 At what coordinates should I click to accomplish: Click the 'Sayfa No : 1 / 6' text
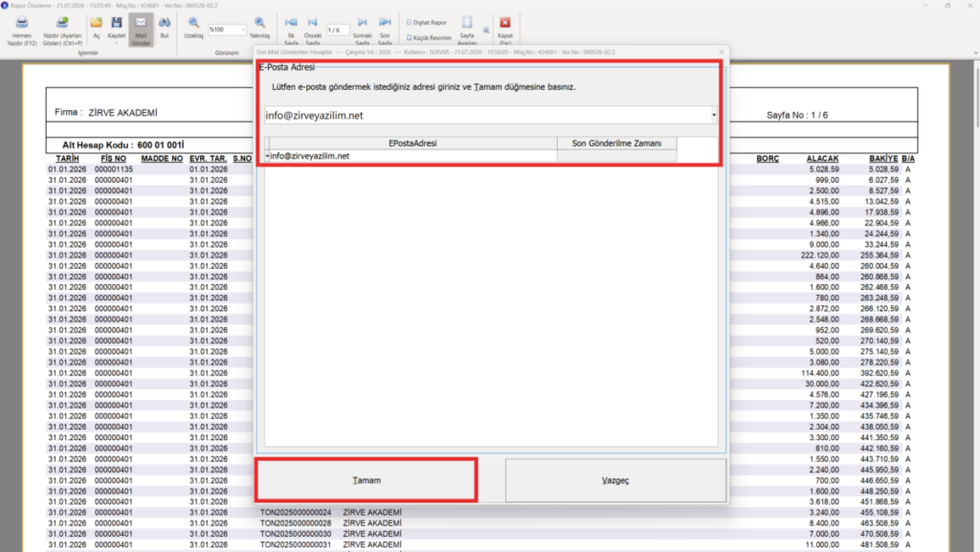point(797,115)
